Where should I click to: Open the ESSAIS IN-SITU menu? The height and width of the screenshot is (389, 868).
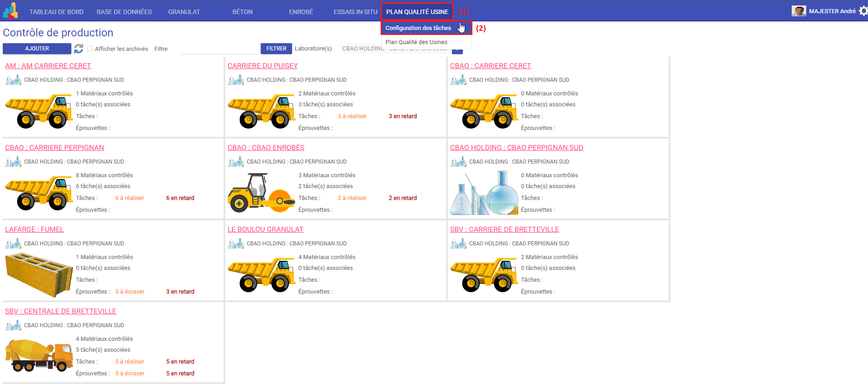(x=356, y=12)
